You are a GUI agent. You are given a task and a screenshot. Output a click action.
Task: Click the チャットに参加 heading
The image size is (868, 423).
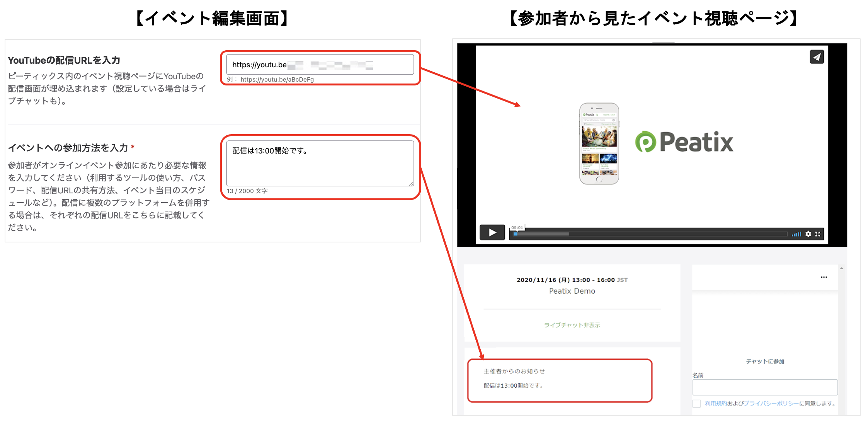pyautogui.click(x=764, y=362)
